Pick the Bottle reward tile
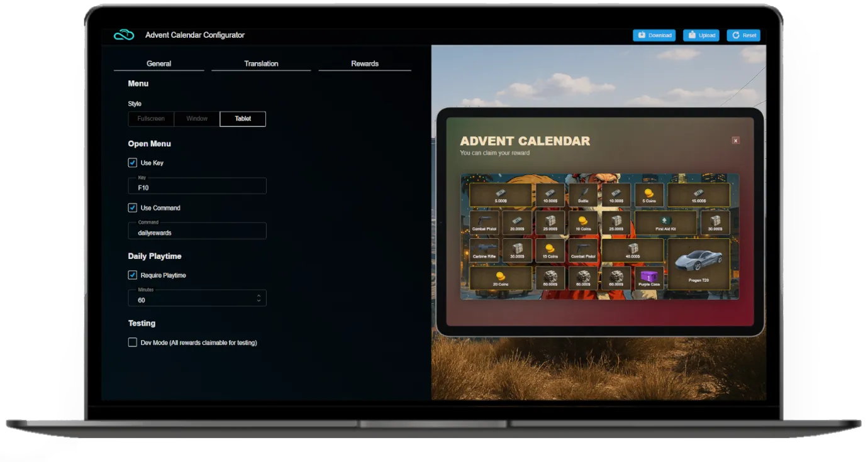This screenshot has height=462, width=868. (x=583, y=194)
